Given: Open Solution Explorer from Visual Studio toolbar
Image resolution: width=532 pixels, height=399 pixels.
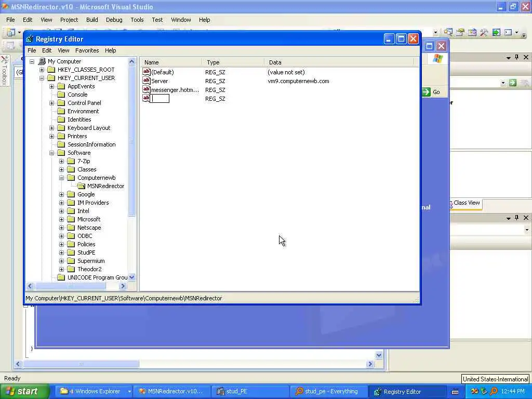Looking at the screenshot, I should (x=448, y=33).
